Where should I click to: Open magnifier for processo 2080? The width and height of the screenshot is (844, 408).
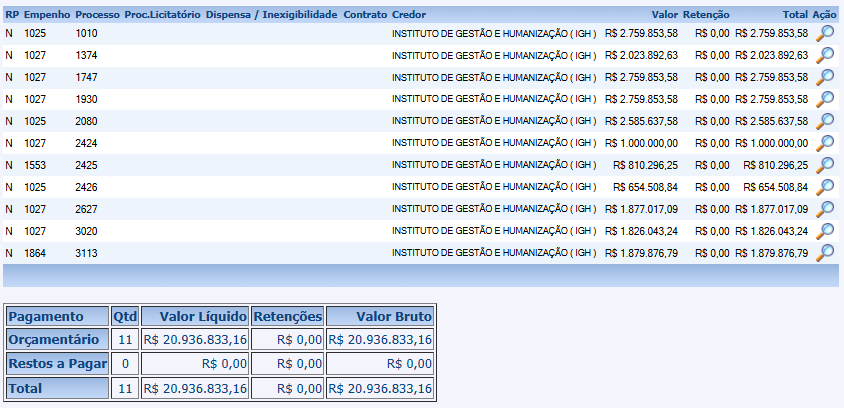825,121
